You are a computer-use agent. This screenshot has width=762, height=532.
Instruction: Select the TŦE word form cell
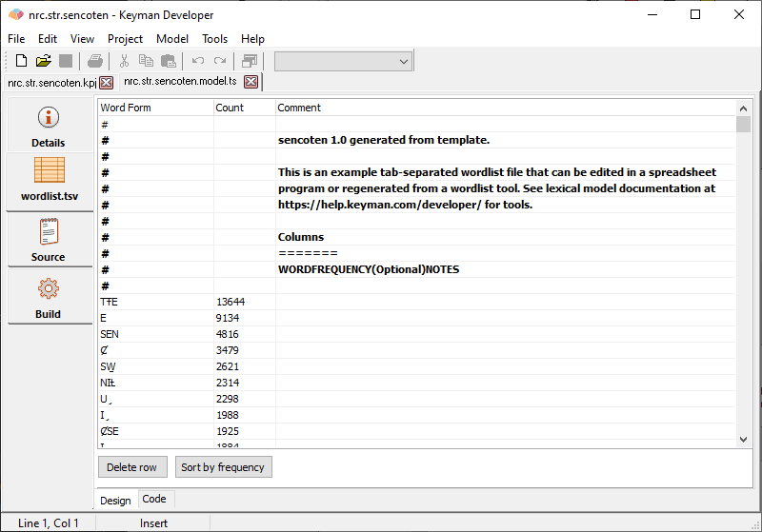point(155,302)
